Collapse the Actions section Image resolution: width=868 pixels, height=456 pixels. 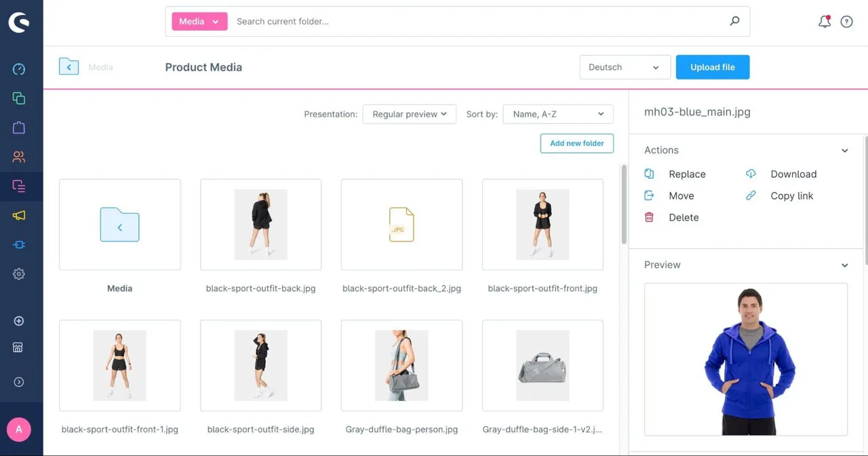(x=845, y=151)
